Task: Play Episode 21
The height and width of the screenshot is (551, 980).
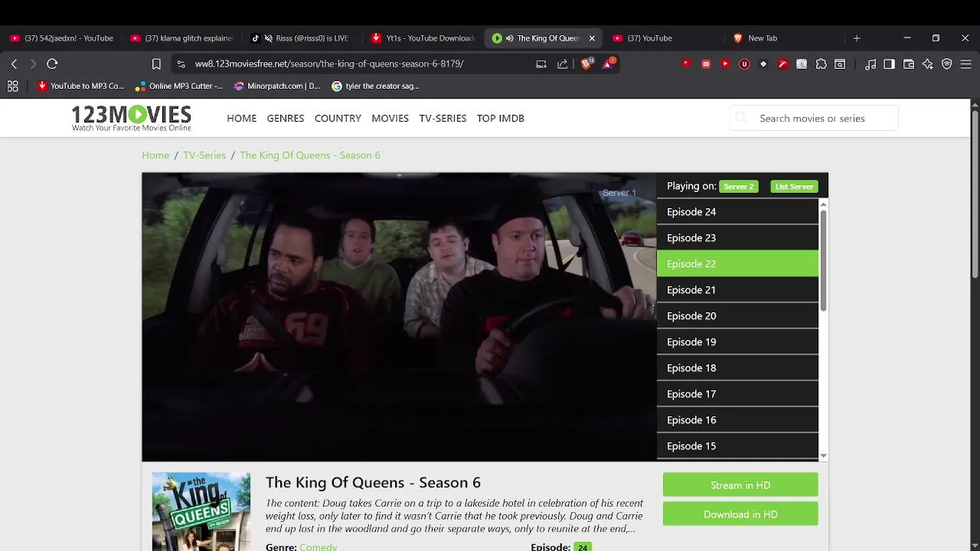Action: pos(737,290)
